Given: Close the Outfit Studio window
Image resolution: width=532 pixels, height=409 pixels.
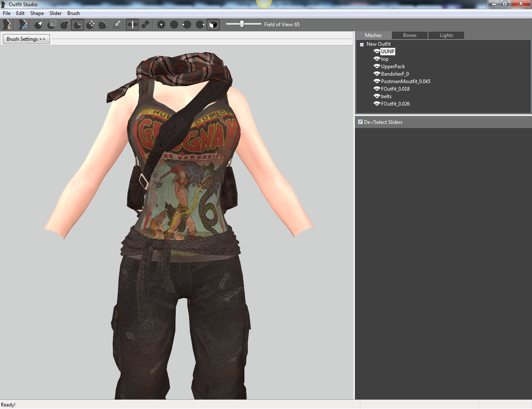Looking at the screenshot, I should tap(521, 4).
